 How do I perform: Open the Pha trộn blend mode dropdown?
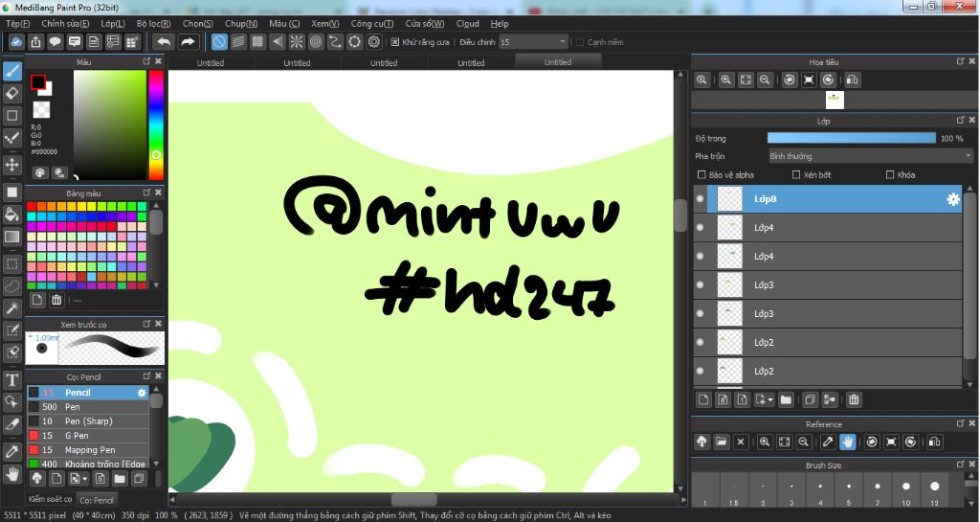[871, 156]
